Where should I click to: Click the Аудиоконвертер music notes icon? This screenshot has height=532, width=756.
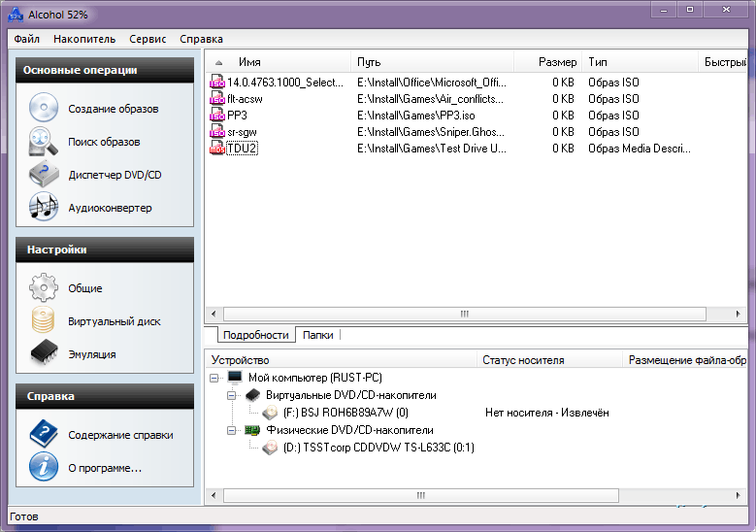pyautogui.click(x=44, y=207)
